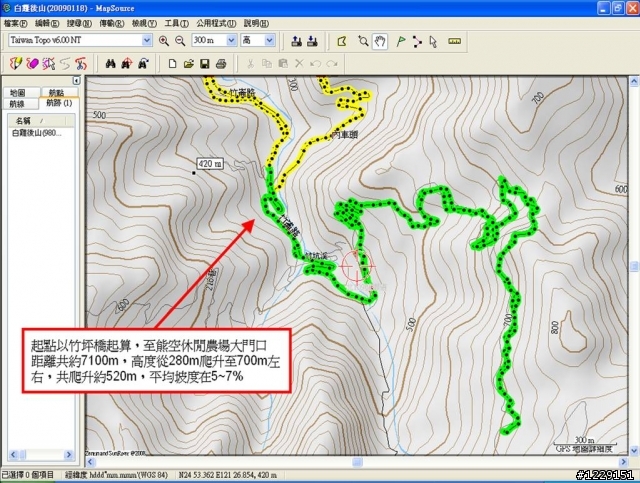Switch to the 地圖 tab
Image resolution: width=640 pixels, height=483 pixels.
click(x=22, y=93)
